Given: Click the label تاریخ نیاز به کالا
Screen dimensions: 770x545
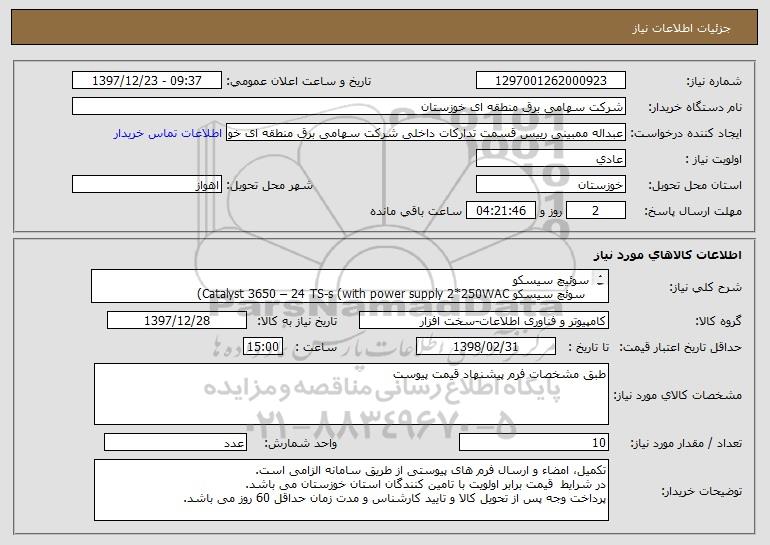Looking at the screenshot, I should click(x=297, y=321).
